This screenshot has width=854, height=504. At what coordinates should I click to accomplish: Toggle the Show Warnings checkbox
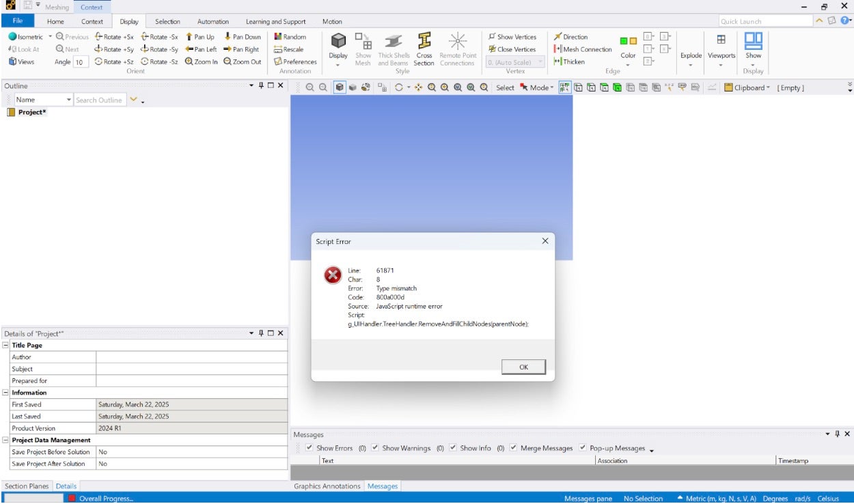pyautogui.click(x=375, y=448)
